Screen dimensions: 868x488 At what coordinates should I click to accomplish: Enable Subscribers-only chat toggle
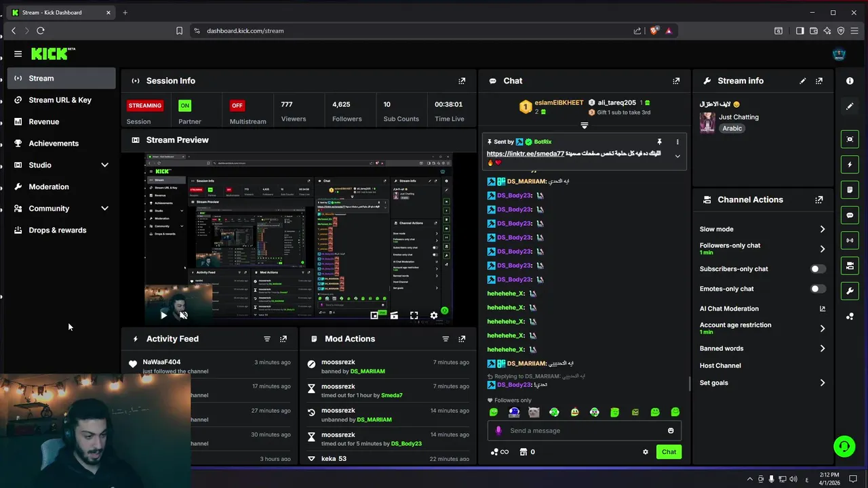pos(818,269)
